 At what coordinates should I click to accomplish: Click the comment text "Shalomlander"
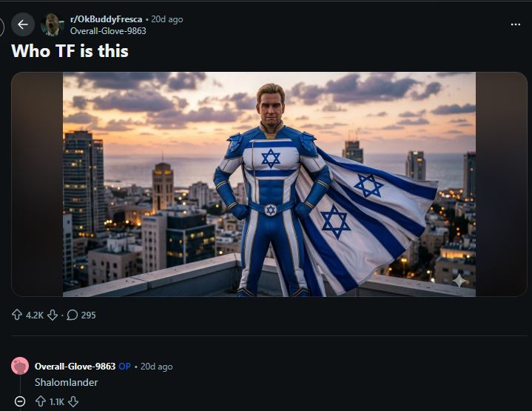tap(66, 382)
